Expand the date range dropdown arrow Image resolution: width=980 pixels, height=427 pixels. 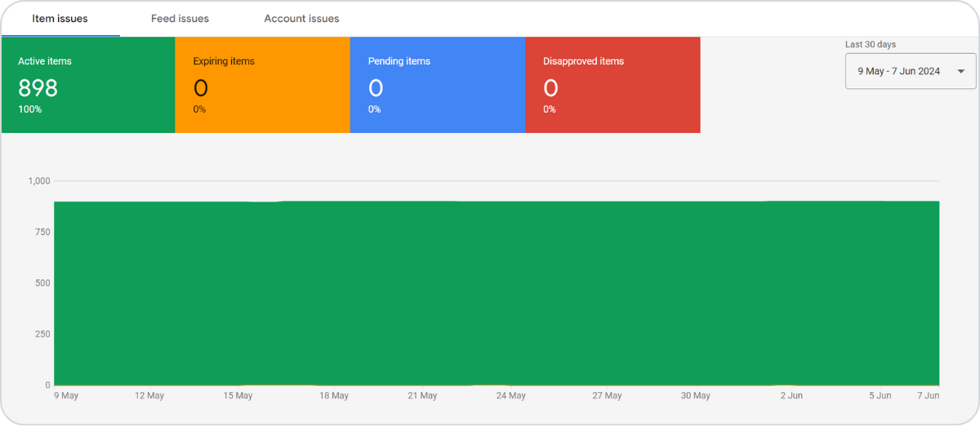(x=960, y=72)
